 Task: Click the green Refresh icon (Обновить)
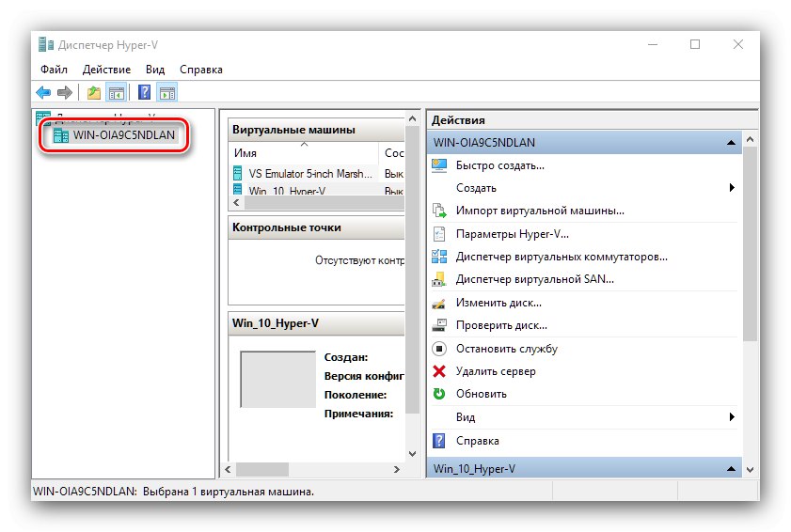tap(439, 394)
